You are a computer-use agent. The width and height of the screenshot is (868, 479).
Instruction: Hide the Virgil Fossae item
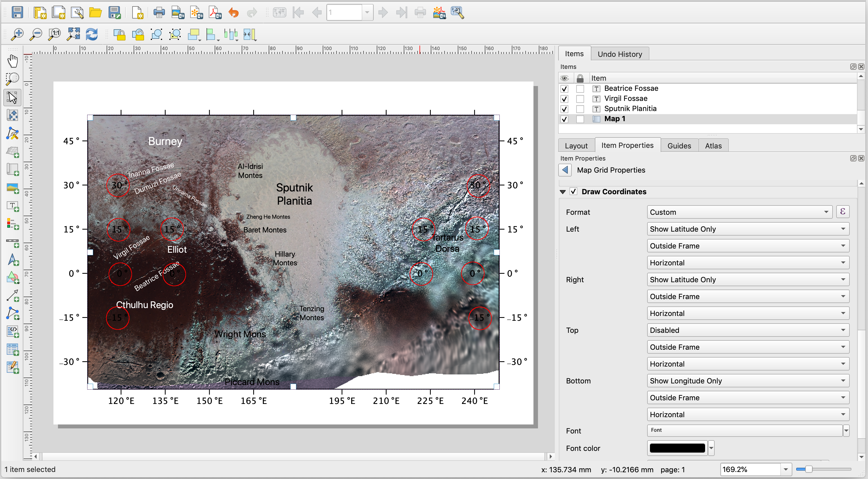[x=564, y=99]
